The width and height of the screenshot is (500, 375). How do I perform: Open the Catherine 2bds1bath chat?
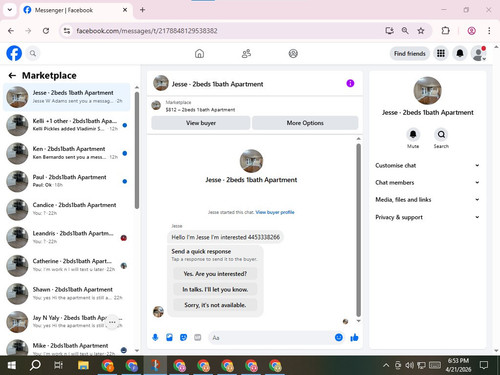click(x=66, y=265)
